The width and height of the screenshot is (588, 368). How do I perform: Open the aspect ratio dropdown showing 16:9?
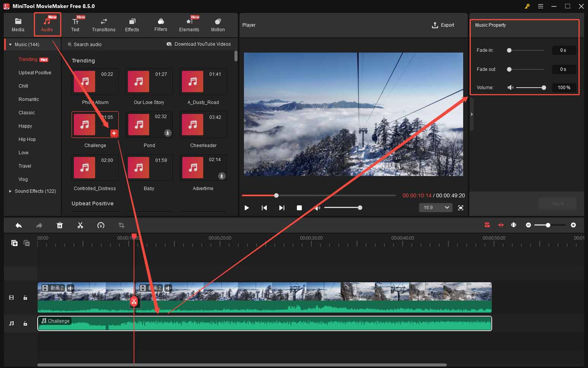click(435, 208)
